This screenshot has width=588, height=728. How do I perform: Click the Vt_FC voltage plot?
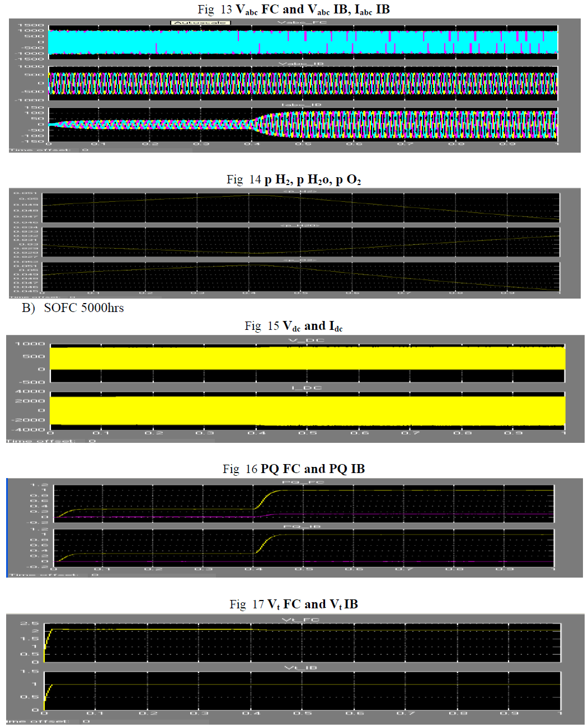[302, 642]
